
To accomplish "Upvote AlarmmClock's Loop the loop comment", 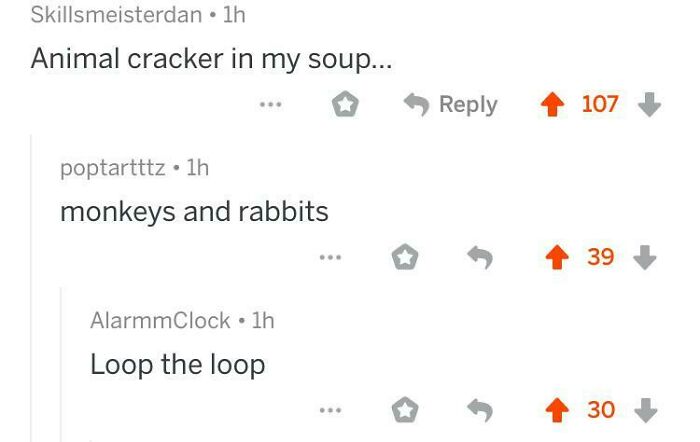I will pyautogui.click(x=557, y=410).
